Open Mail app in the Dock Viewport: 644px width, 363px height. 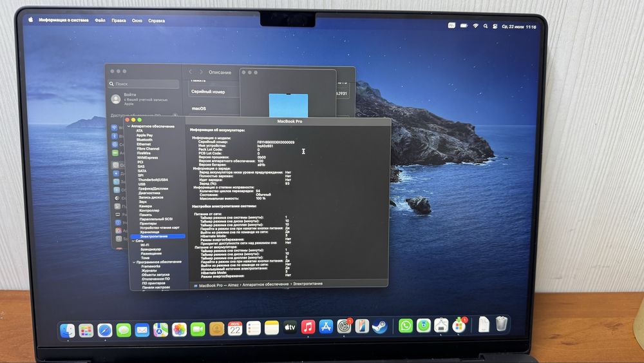click(x=142, y=329)
